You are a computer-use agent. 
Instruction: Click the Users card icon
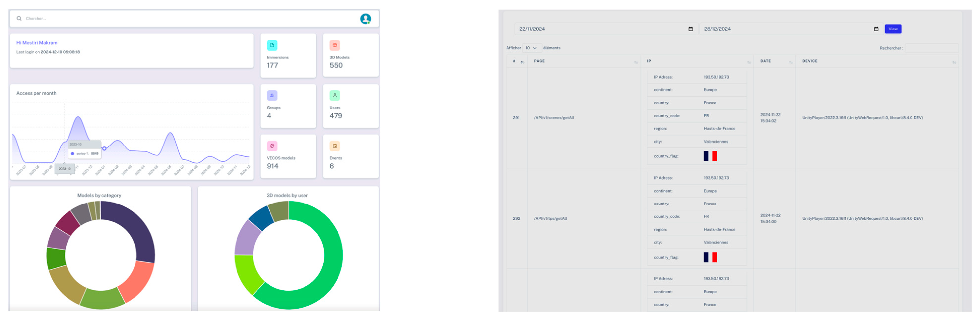pos(335,96)
